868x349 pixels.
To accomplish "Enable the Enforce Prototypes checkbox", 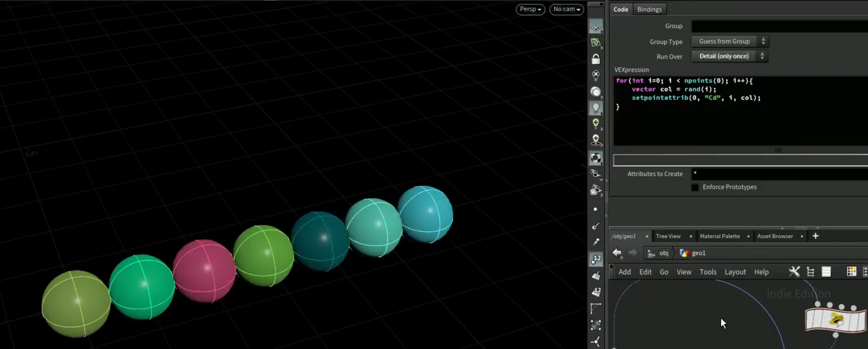I will (x=695, y=187).
